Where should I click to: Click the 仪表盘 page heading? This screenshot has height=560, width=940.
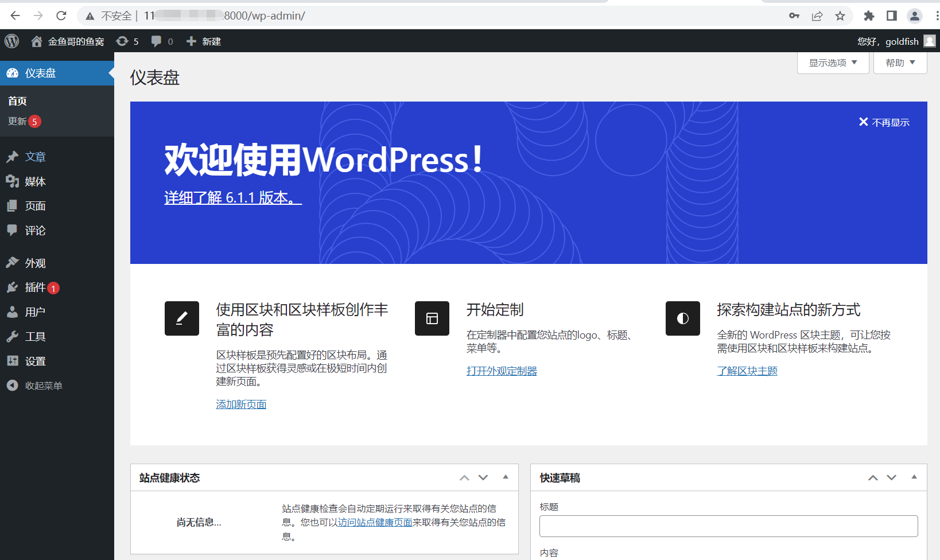click(x=155, y=77)
